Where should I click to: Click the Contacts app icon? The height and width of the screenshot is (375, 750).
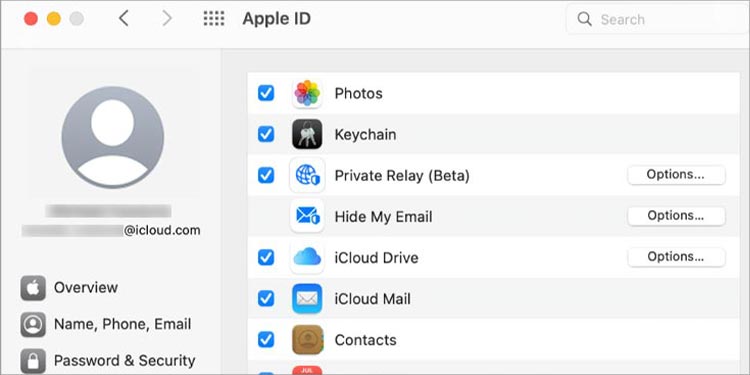click(307, 340)
